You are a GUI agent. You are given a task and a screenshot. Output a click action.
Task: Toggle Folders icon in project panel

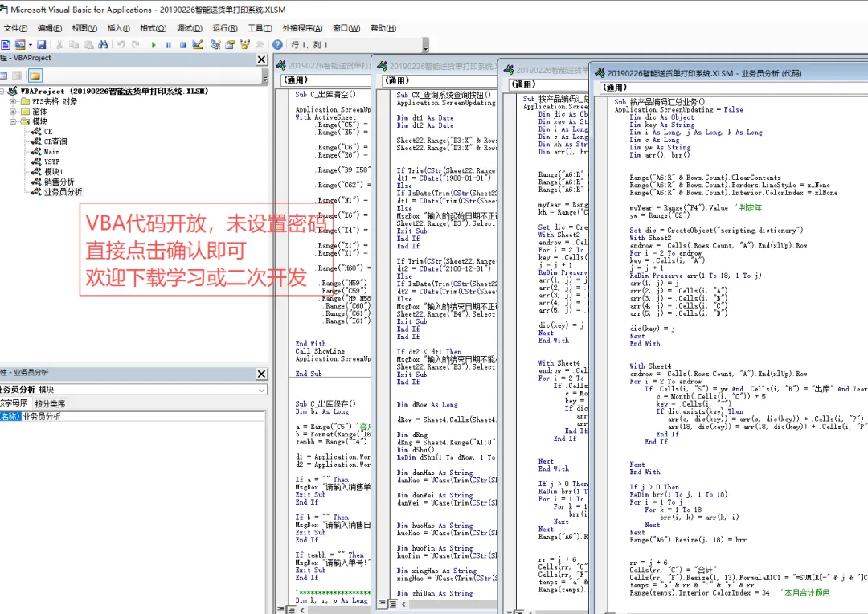[35, 76]
